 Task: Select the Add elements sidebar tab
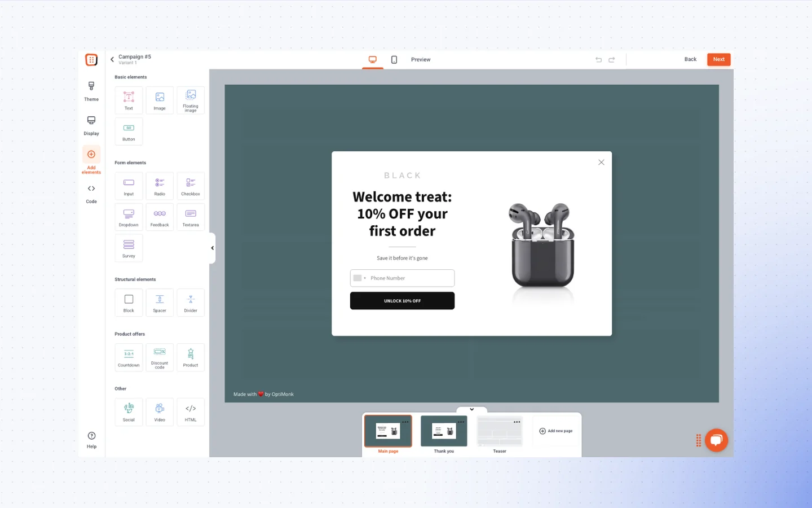91,161
